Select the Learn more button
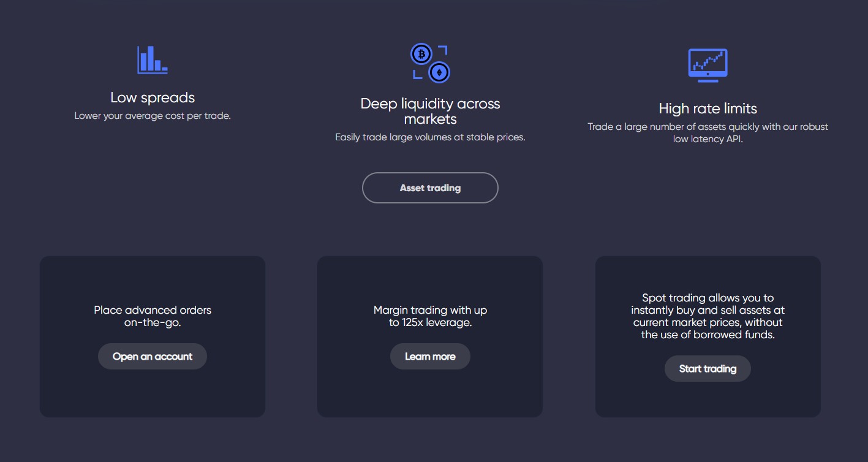The image size is (868, 462). click(430, 357)
